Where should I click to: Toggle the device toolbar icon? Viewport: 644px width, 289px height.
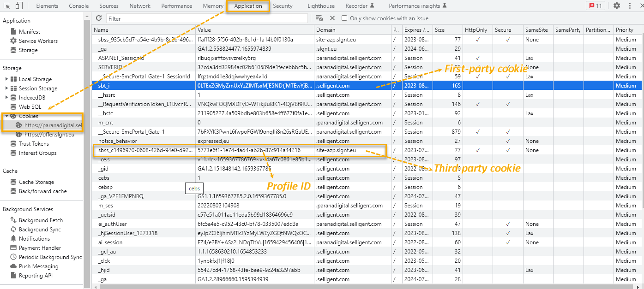[19, 6]
